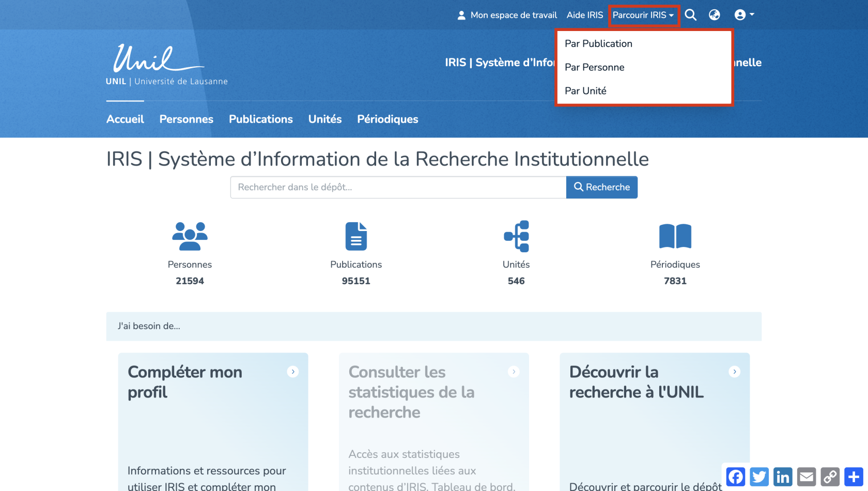Click the magnifier search icon in header
Screen dimensions: 868x491
tap(690, 15)
